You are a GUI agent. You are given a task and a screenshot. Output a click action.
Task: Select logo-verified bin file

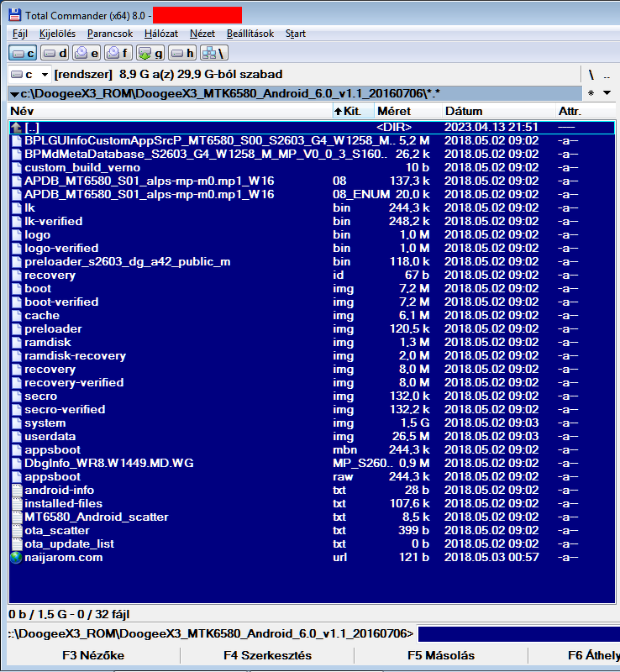[x=313, y=248]
